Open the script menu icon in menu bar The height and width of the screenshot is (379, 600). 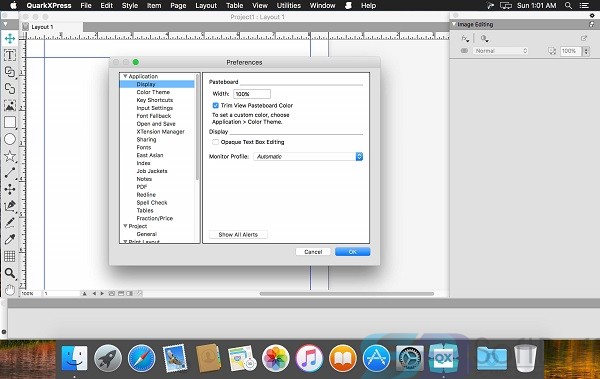point(348,5)
